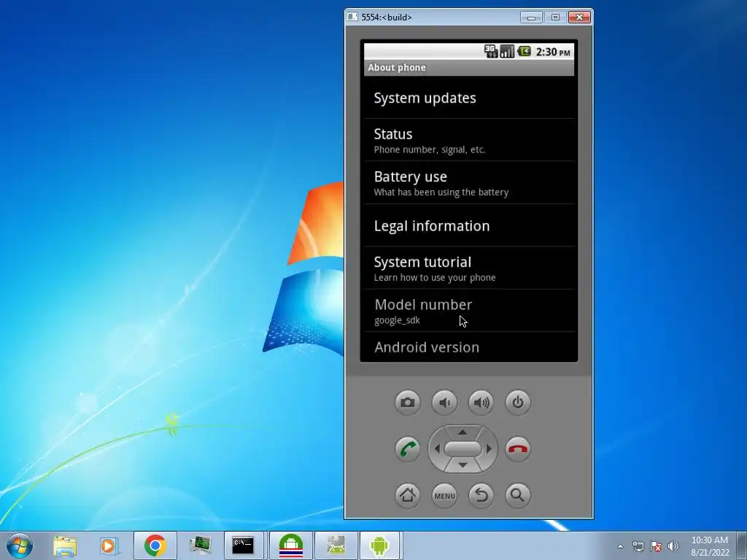Click the 2:30 PM clock in phone status bar
Viewport: 747px width, 560px height.
(553, 52)
